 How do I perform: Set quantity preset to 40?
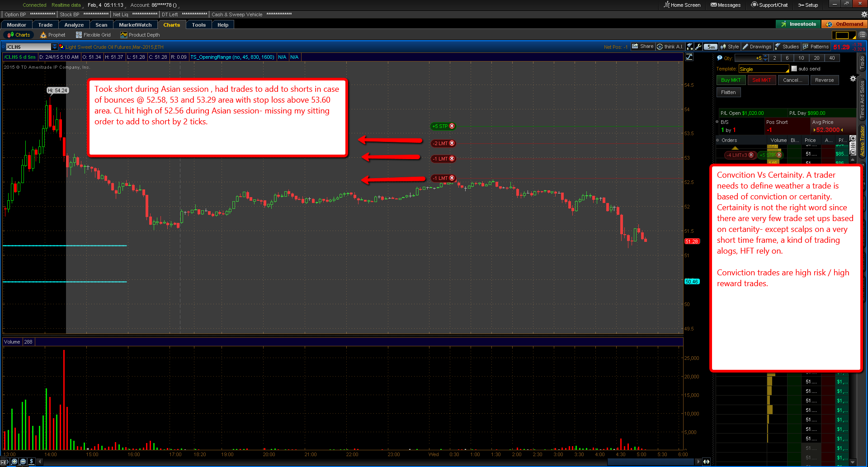pos(832,58)
